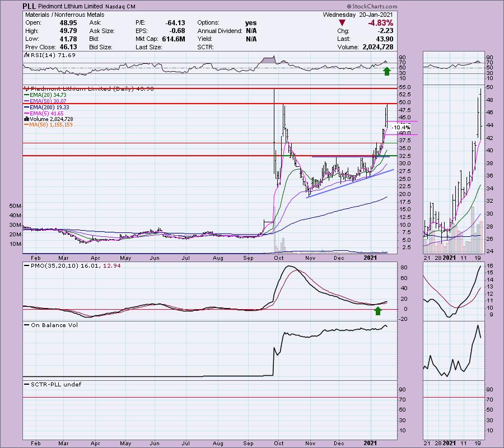The image size is (504, 448).
Task: Click the Options value yes
Action: [x=251, y=23]
